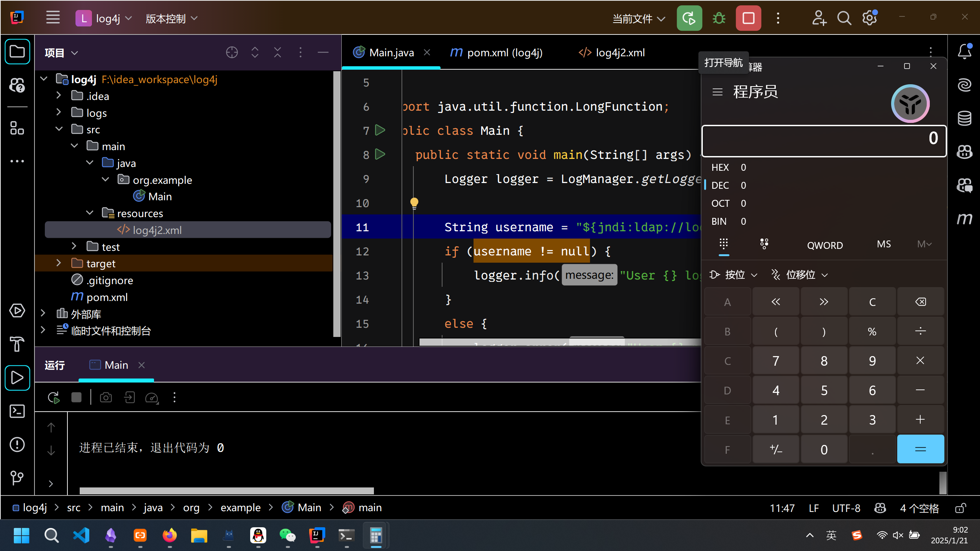Click the Maven sidebar icon on right
980x551 pixels.
964,219
